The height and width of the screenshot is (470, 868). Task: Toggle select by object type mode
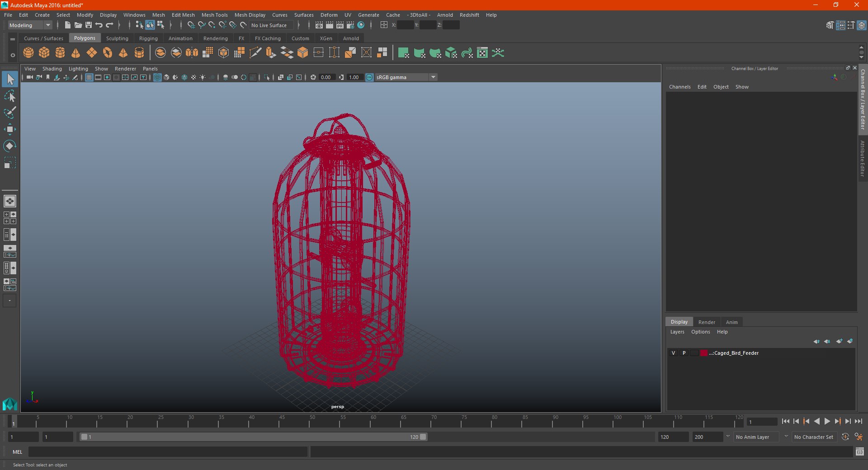(x=150, y=25)
